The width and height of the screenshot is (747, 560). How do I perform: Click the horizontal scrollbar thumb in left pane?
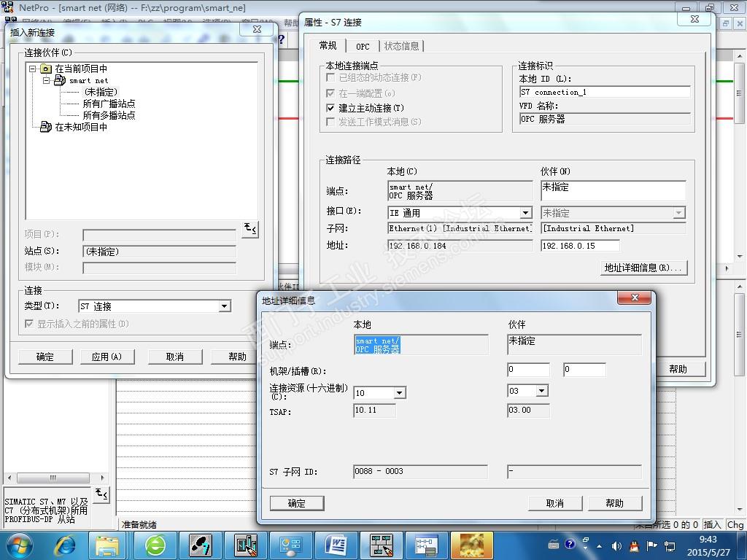53,478
